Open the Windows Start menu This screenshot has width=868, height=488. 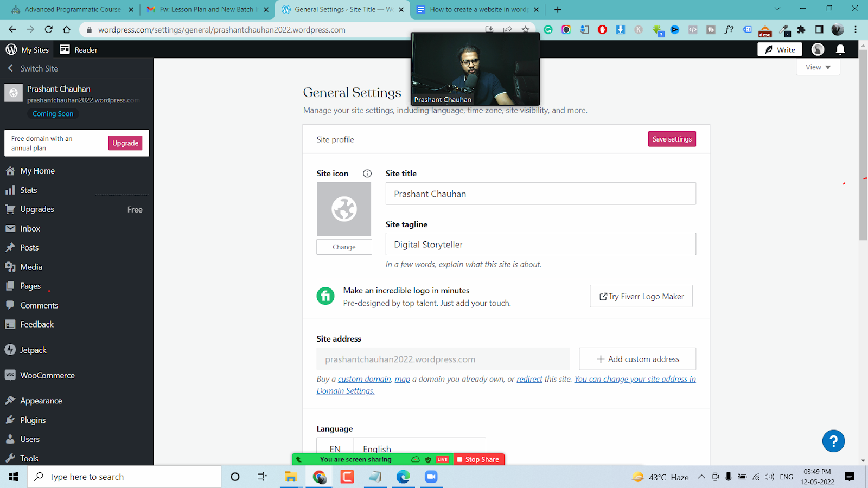point(14,477)
